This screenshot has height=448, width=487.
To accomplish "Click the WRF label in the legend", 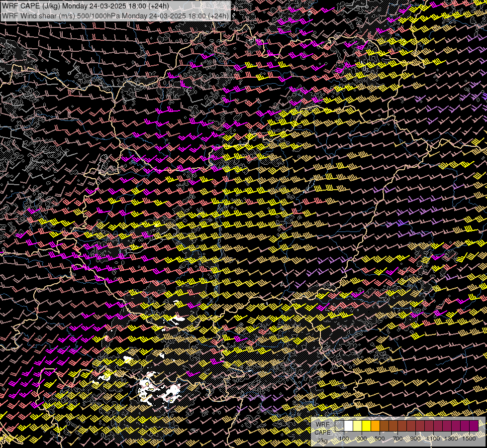I will [x=323, y=425].
